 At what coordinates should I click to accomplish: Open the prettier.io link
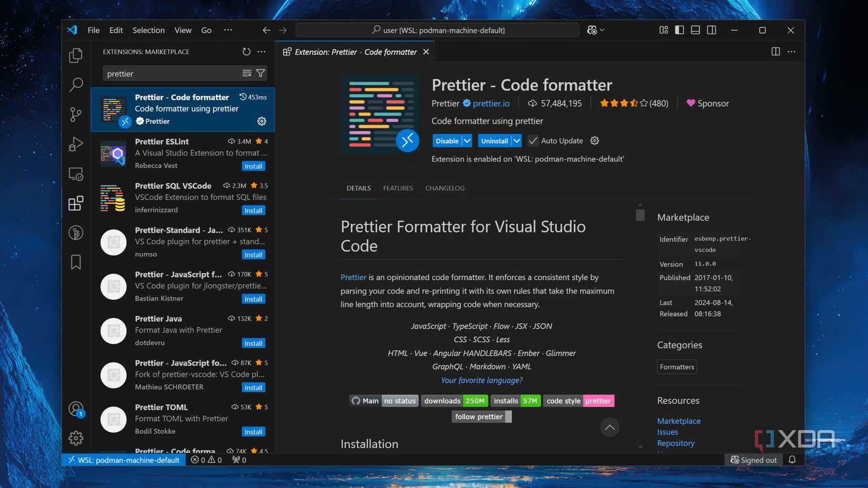[490, 103]
